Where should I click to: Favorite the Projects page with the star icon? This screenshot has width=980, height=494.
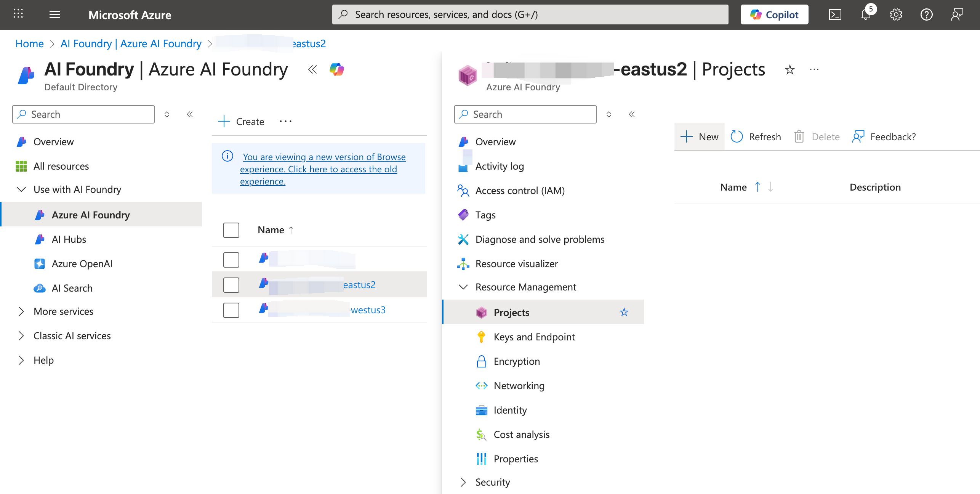790,70
